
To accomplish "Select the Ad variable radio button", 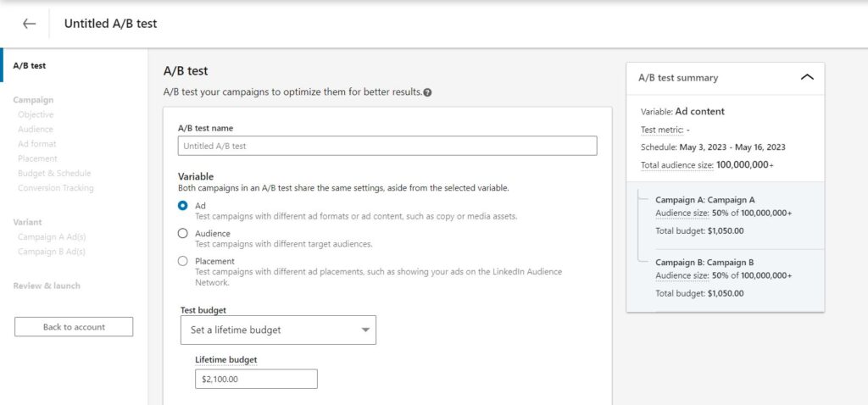I will tap(183, 205).
